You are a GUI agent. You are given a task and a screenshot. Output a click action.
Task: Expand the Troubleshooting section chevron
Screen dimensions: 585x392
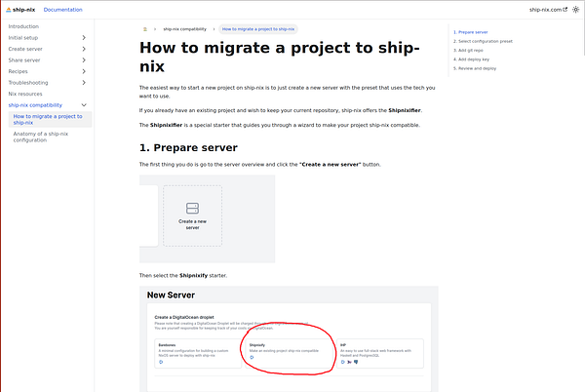84,83
